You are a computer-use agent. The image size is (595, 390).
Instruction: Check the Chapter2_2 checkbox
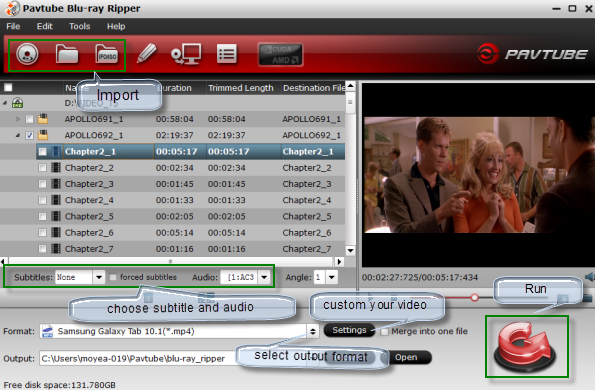click(x=42, y=168)
